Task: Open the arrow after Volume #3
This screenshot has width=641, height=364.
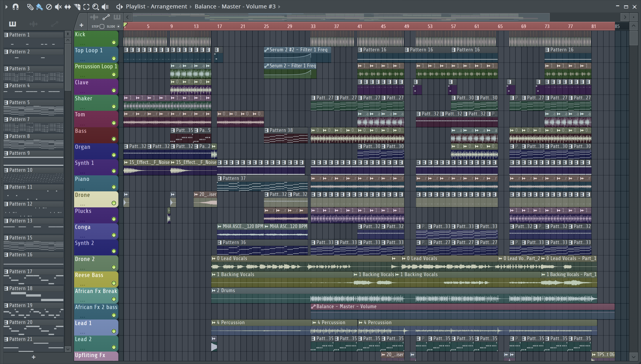Action: click(x=279, y=7)
